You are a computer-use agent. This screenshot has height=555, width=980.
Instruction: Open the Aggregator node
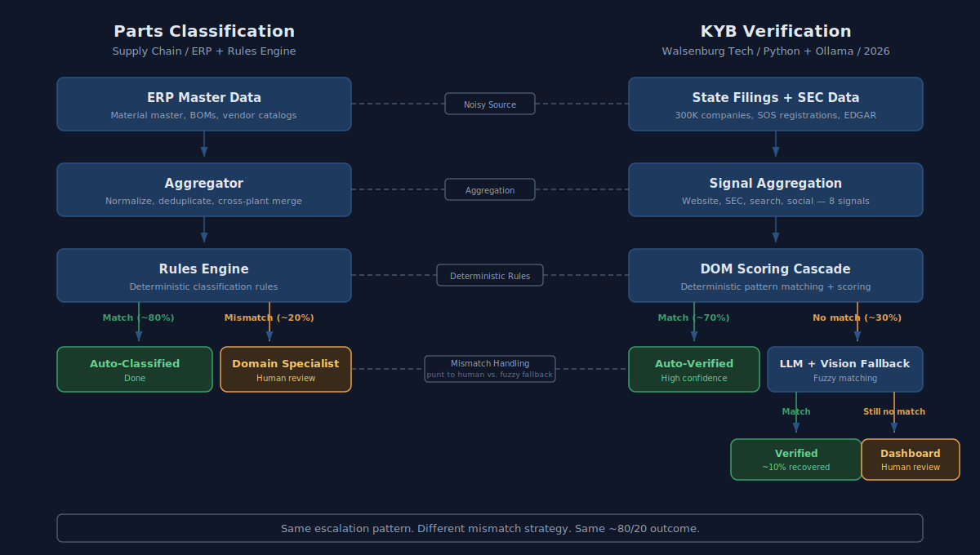click(x=203, y=189)
